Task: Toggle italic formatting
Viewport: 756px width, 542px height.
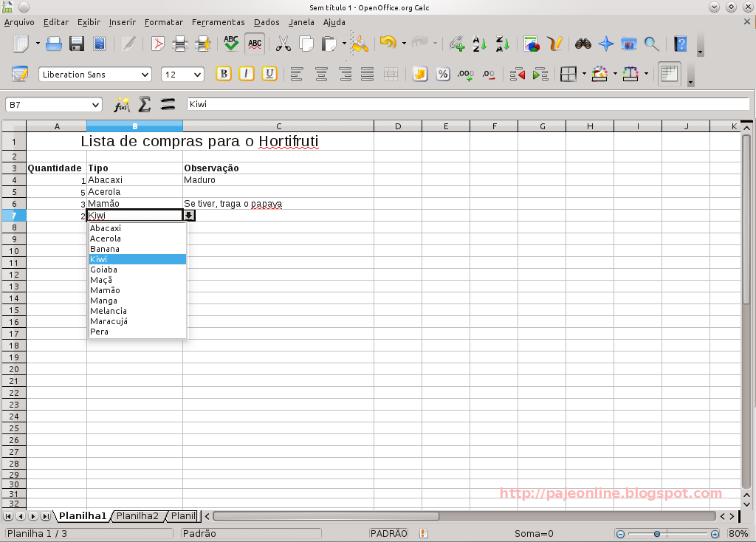Action: (246, 74)
